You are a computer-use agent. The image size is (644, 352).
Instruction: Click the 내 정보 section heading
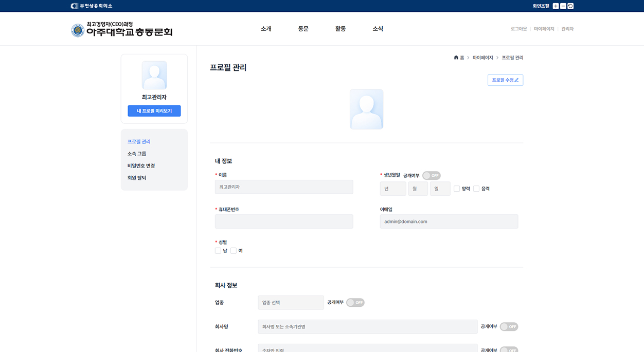click(224, 161)
